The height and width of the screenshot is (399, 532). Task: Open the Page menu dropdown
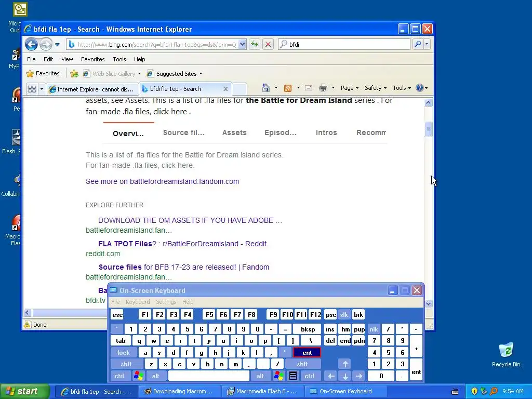point(350,88)
